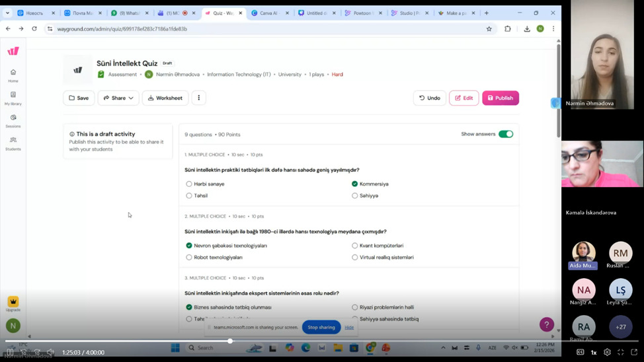This screenshot has height=362, width=644.
Task: Select the answer option Hərbi sənaye
Action: pyautogui.click(x=189, y=184)
